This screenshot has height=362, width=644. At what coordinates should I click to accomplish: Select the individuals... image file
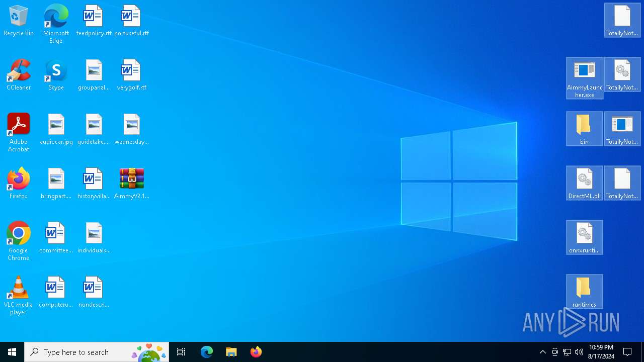click(x=94, y=238)
